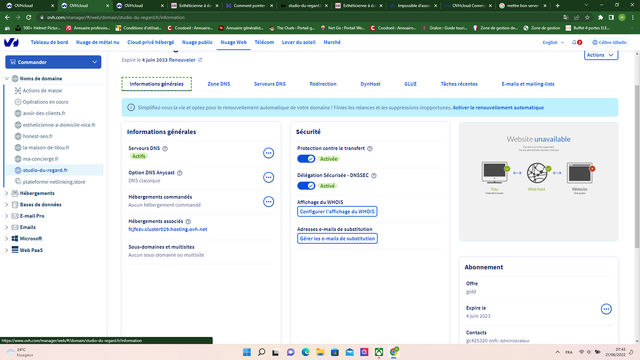640x360 pixels.
Task: Open a new browser tab with plus
Action: coord(558,6)
